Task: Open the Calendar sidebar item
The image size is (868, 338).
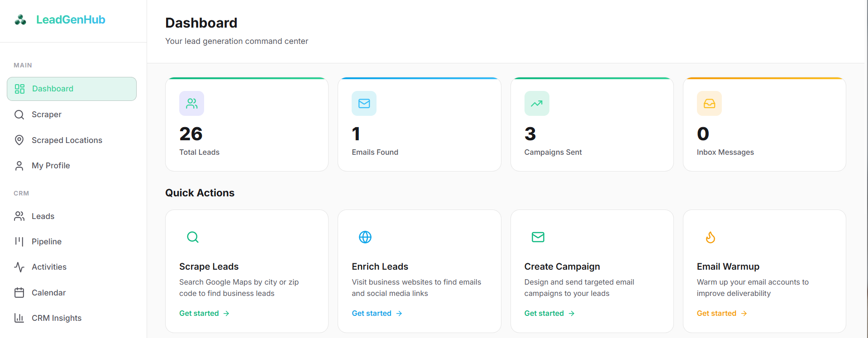Action: (x=48, y=293)
